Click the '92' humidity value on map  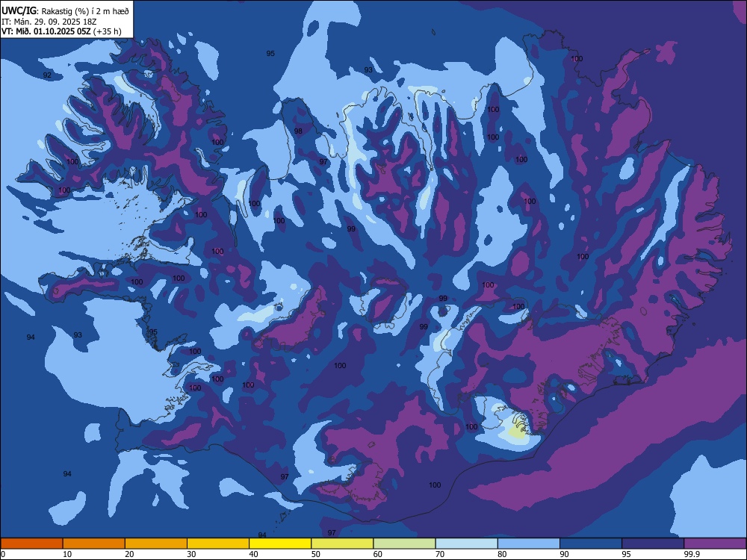pos(47,75)
